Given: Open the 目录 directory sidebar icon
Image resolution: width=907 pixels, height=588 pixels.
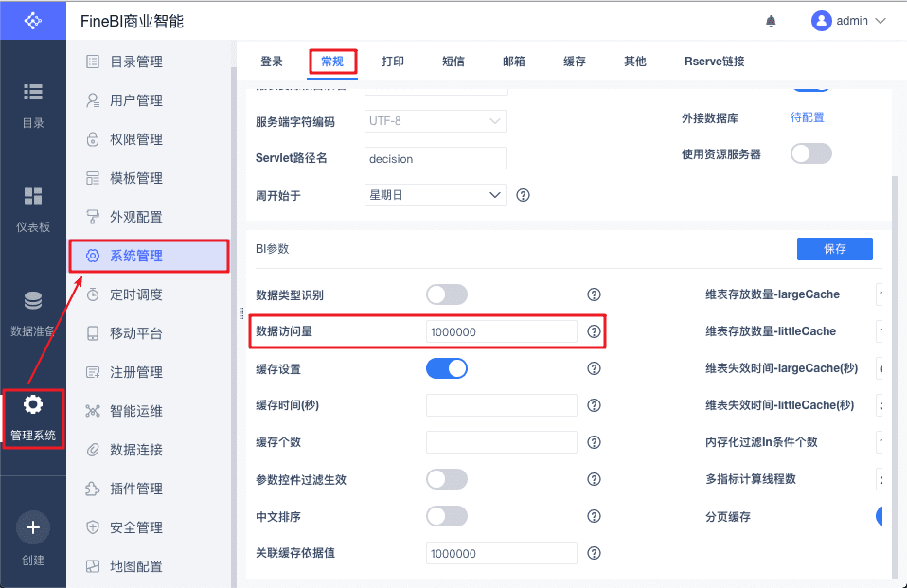Looking at the screenshot, I should coord(33,92).
